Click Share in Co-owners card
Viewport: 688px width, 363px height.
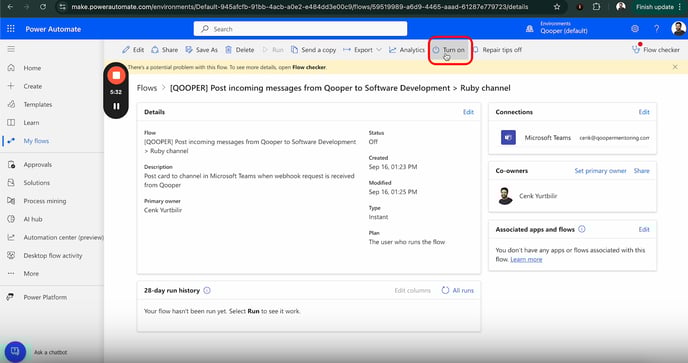pos(641,171)
